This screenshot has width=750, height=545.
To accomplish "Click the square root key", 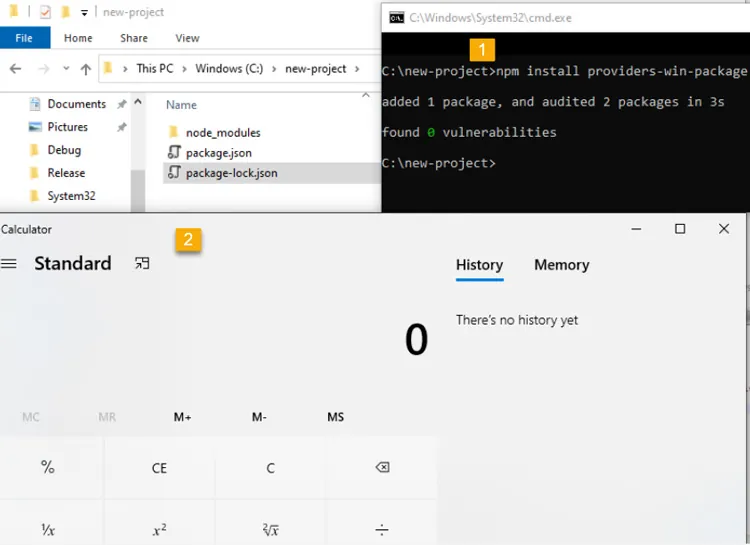I will 270,529.
